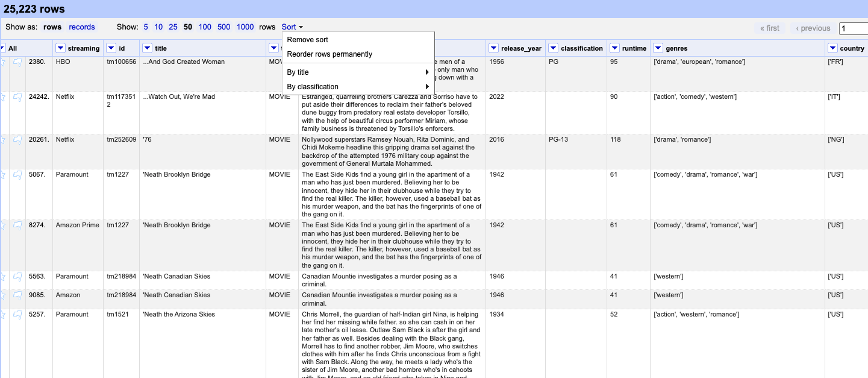Flag row 5257 'Neath the Arizona Skies
This screenshot has height=378, width=868.
(x=17, y=315)
